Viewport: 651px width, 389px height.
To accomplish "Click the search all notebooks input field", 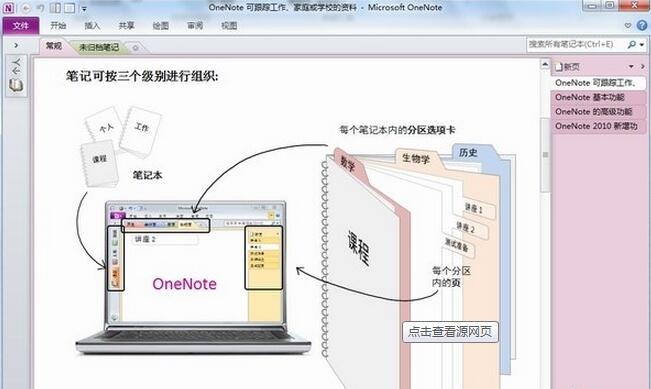I will [x=576, y=44].
